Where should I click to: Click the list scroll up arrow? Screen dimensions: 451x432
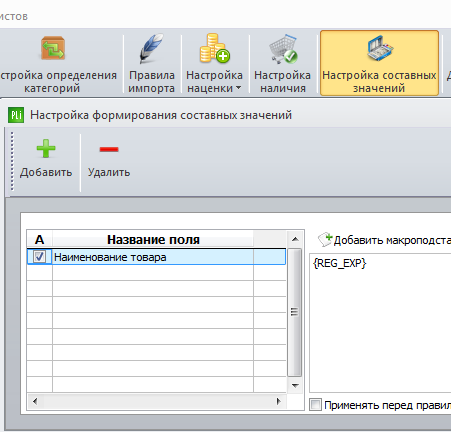coord(295,239)
